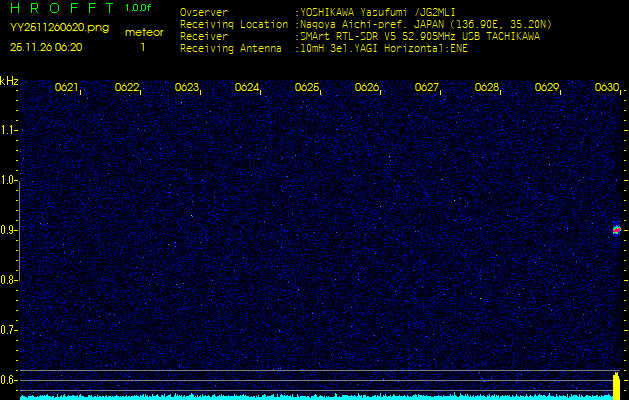The image size is (629, 400).
Task: Select the 0621 time marker
Action: tap(67, 87)
